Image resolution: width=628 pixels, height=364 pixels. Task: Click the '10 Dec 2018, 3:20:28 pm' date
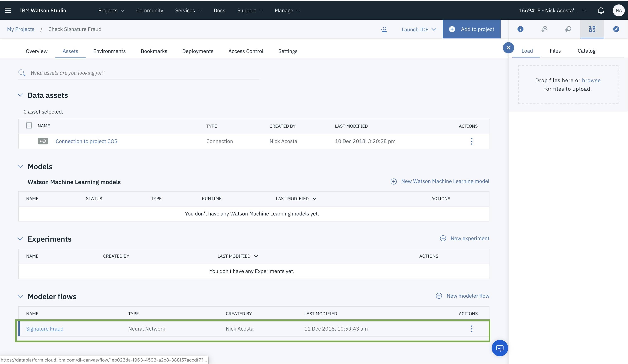click(x=365, y=141)
